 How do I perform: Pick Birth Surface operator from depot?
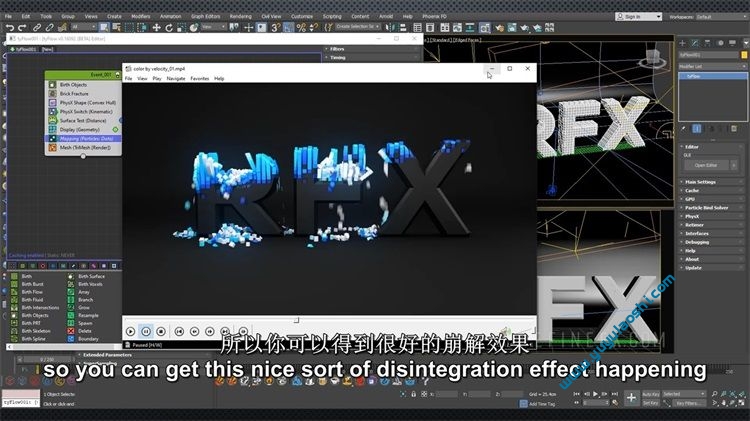(91, 277)
